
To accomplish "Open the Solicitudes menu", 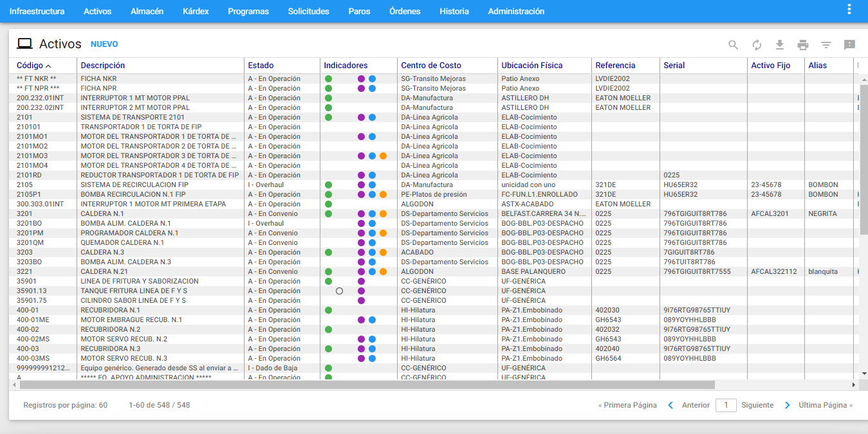I will [x=309, y=11].
